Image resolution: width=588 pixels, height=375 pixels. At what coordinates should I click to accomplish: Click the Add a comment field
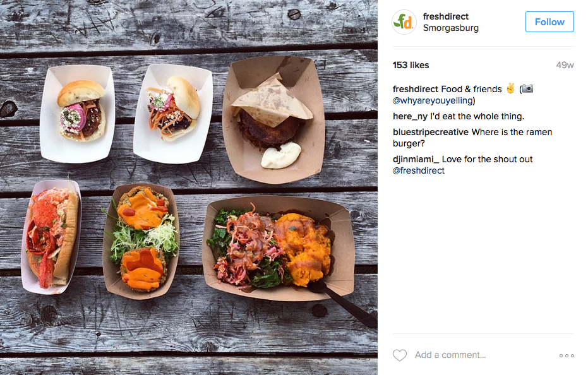point(484,355)
